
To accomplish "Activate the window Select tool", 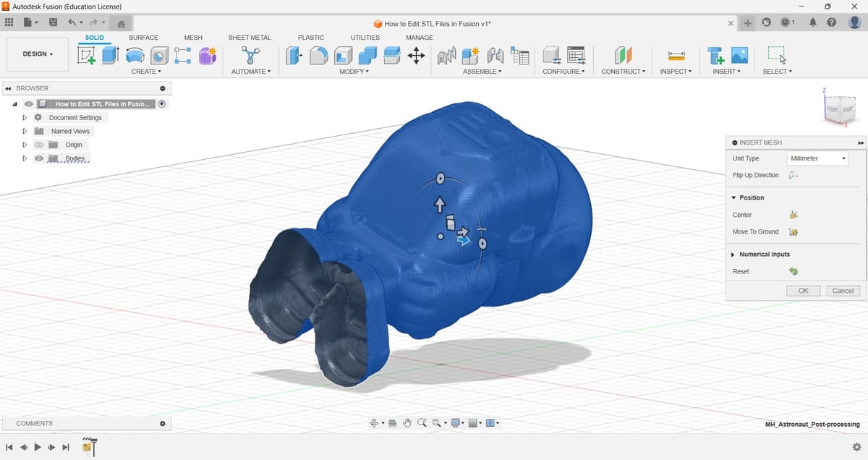I will click(777, 55).
